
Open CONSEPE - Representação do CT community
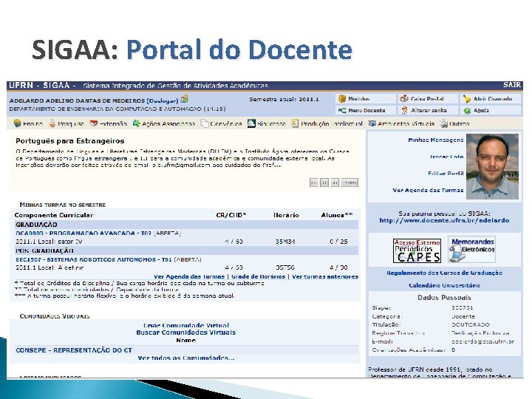pos(74,349)
